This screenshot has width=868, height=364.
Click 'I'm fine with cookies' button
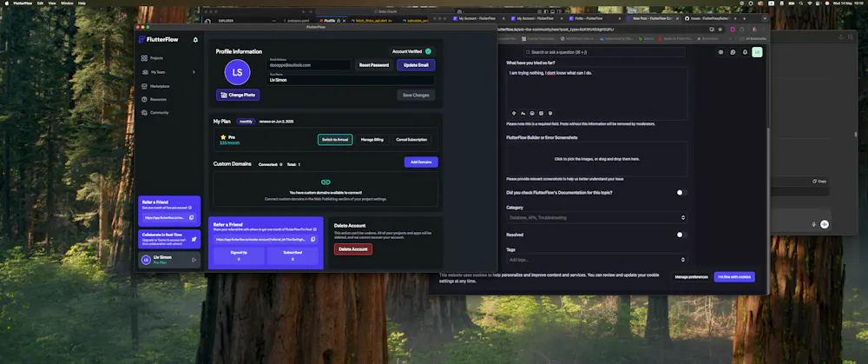(x=734, y=277)
